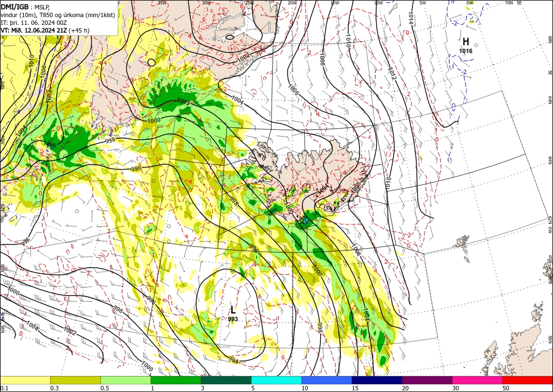Click the '10W' longitude label

[378, 3]
